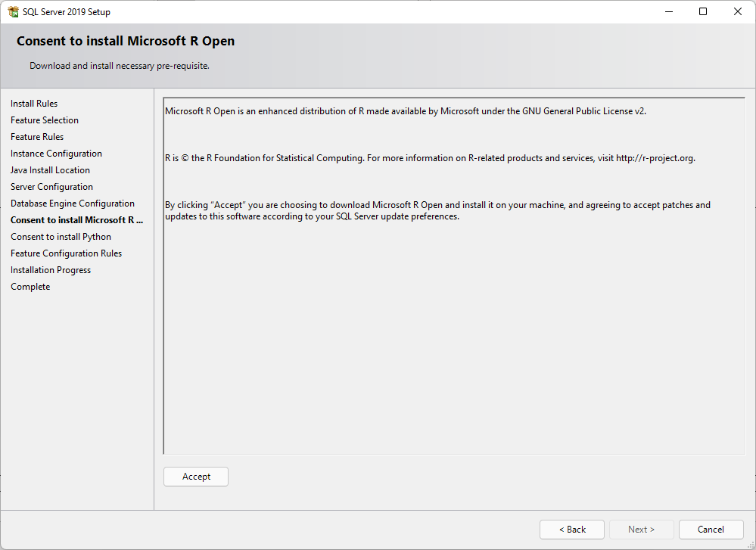The height and width of the screenshot is (550, 756).
Task: Click the SQL Server setup title icon
Action: 13,11
